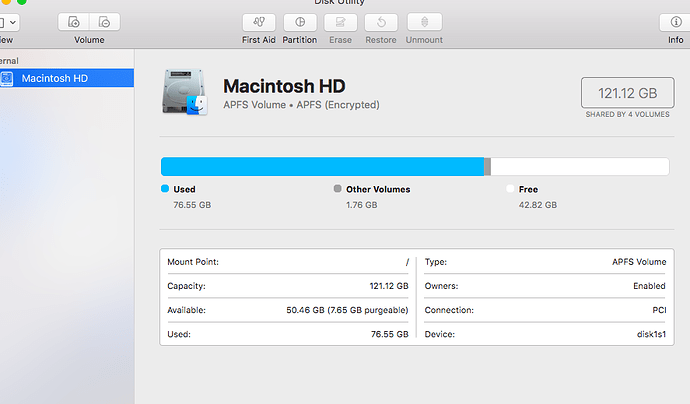Click the Restore toolbar button
Image resolution: width=690 pixels, height=404 pixels.
pyautogui.click(x=381, y=22)
